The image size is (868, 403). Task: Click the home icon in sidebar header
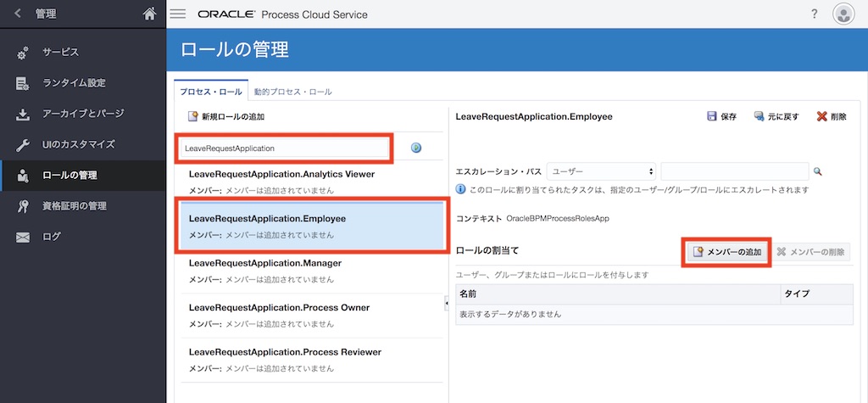pyautogui.click(x=150, y=14)
